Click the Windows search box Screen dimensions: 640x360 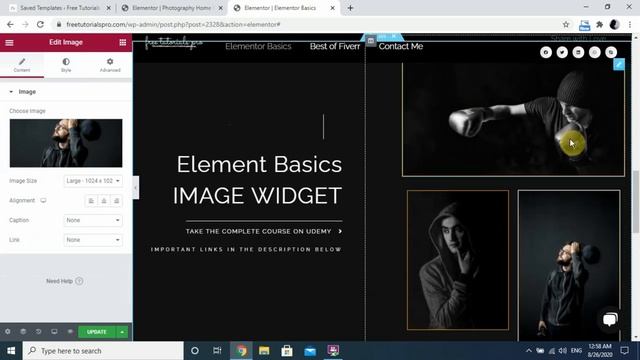click(x=103, y=351)
